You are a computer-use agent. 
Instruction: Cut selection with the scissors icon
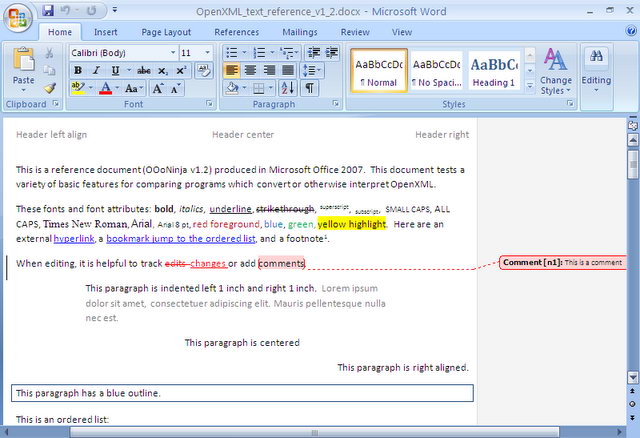click(x=49, y=53)
